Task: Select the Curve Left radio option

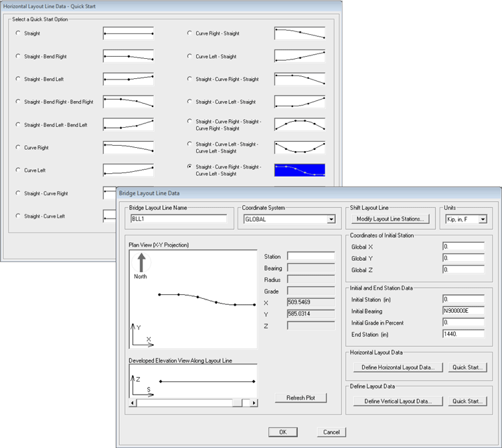Action: 18,171
